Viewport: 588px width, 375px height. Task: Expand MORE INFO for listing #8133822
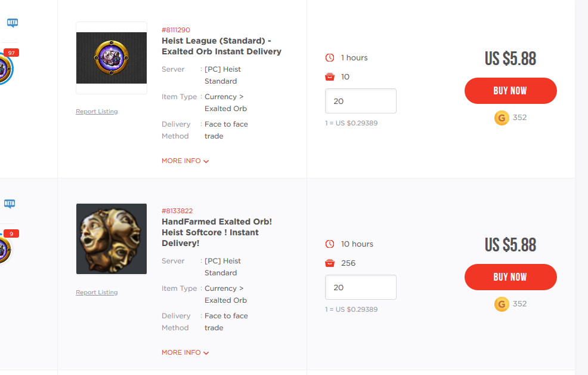pos(185,352)
